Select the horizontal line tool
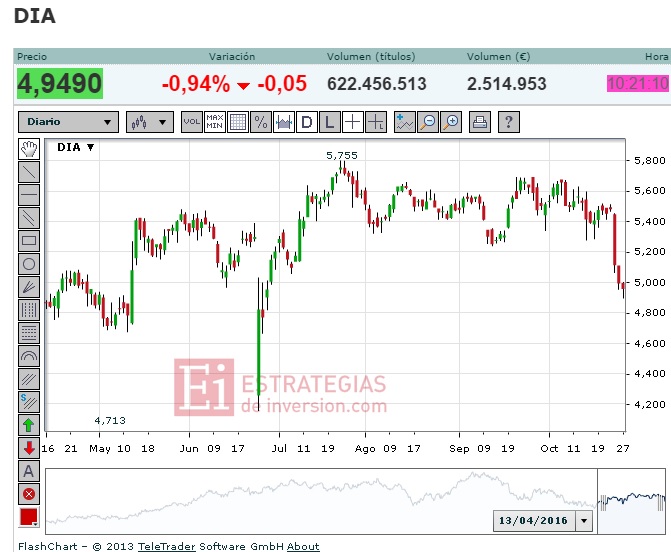The image size is (671, 552). 29,195
